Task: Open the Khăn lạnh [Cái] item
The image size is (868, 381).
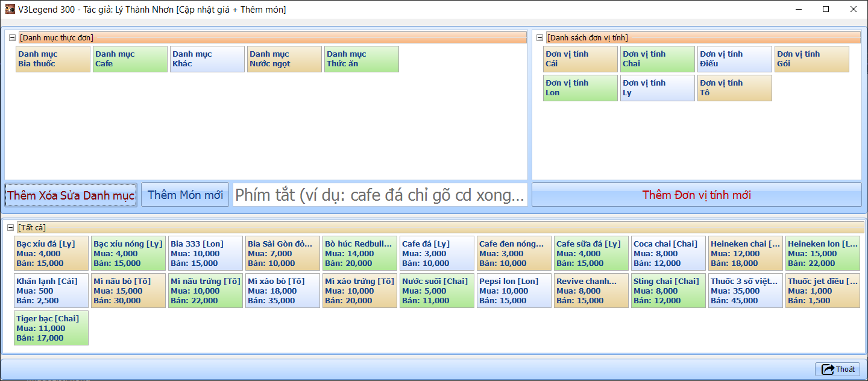Action: pyautogui.click(x=51, y=291)
